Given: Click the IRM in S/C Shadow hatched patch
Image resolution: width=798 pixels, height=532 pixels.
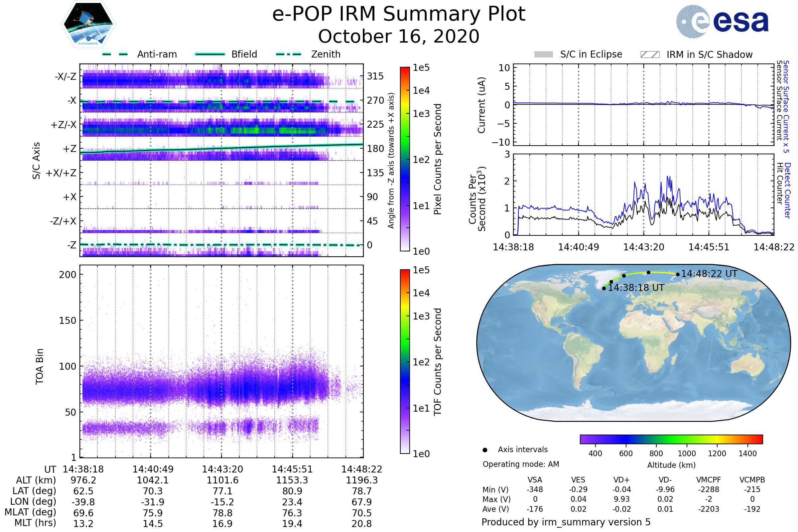Looking at the screenshot, I should (650, 55).
